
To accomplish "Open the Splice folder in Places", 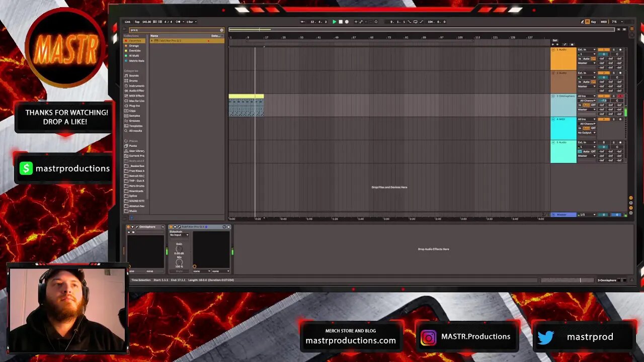I will tap(133, 196).
